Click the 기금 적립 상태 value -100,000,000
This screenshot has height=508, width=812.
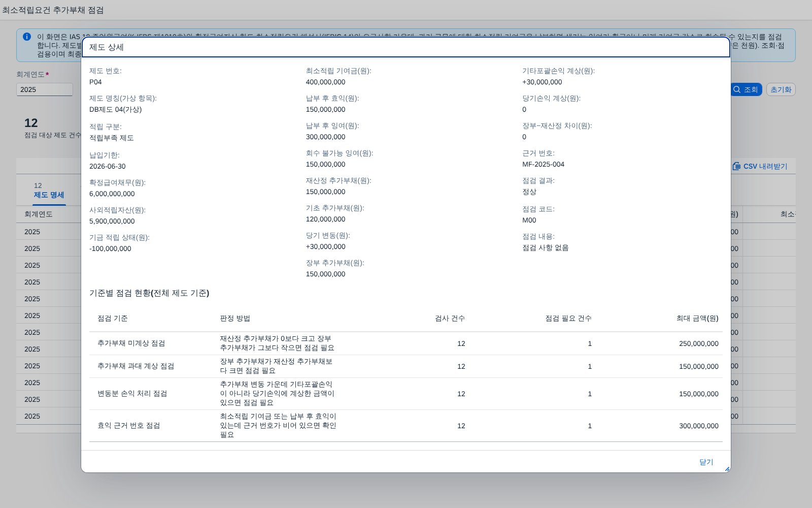[x=110, y=248]
